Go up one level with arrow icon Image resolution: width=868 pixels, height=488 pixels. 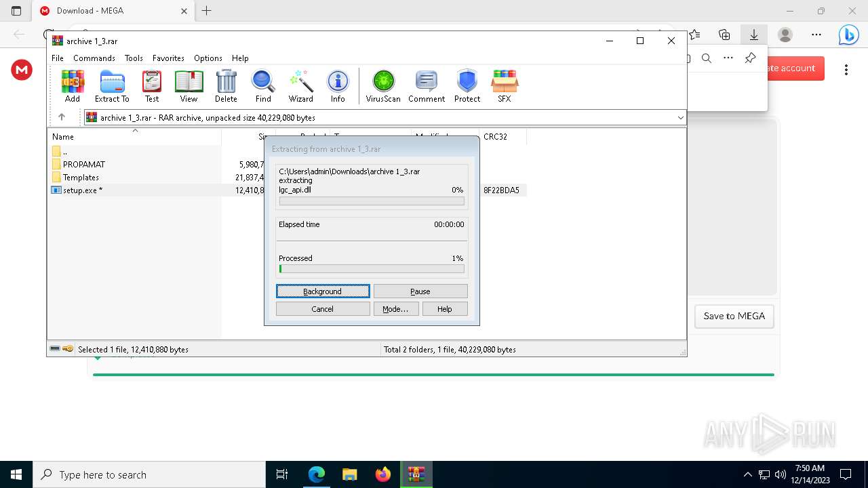[x=61, y=117]
